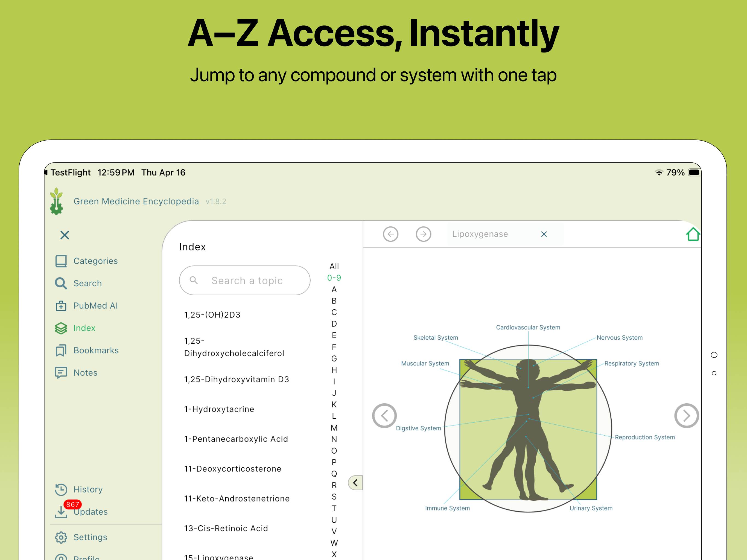
Task: Open the 13-Cis-Retinoic Acid entry
Action: coord(226,528)
